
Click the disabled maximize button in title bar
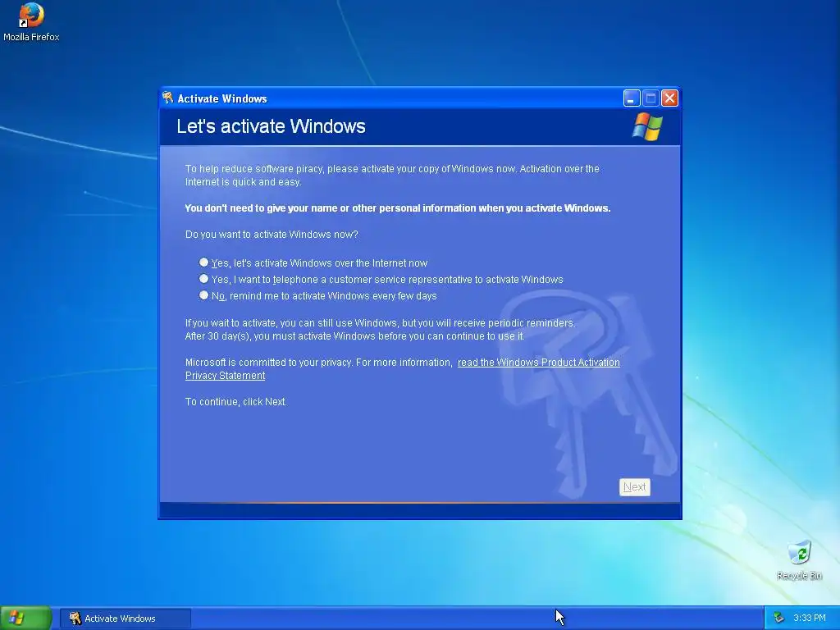point(651,98)
